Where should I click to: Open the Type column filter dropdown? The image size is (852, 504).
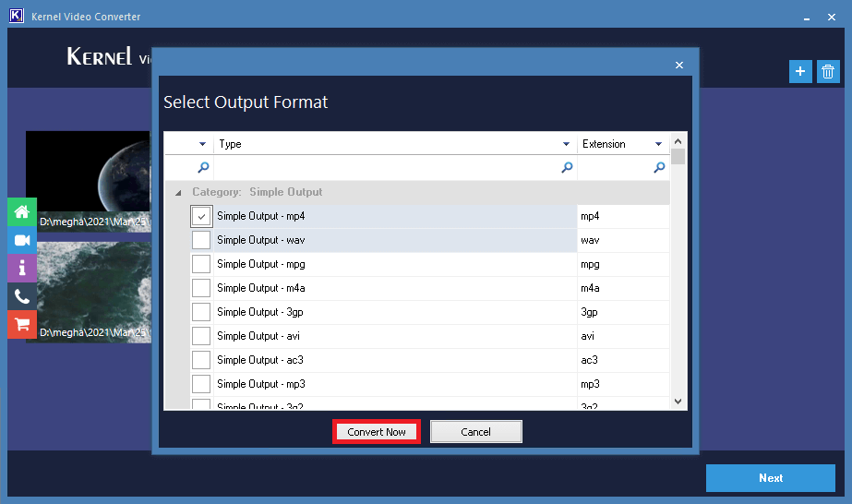tap(566, 144)
